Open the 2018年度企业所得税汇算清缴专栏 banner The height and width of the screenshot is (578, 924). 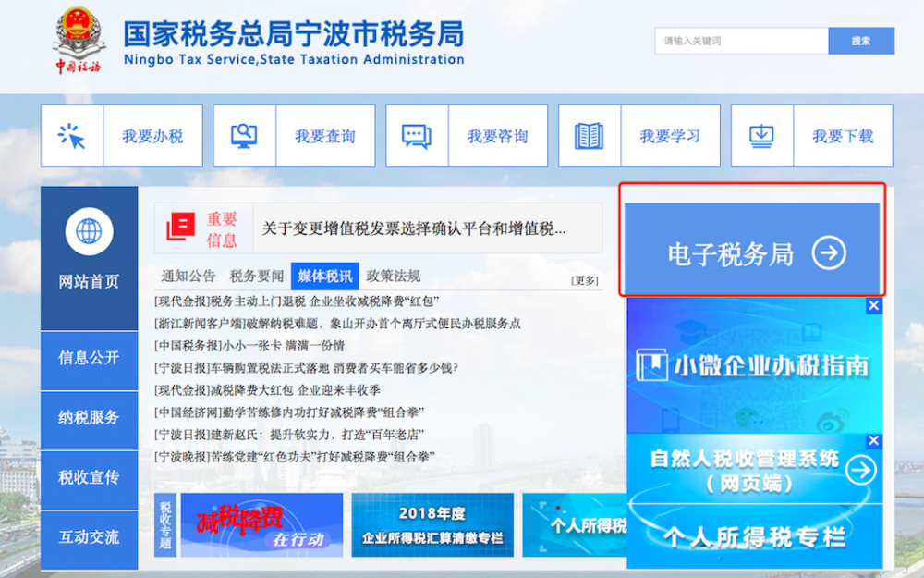(434, 524)
